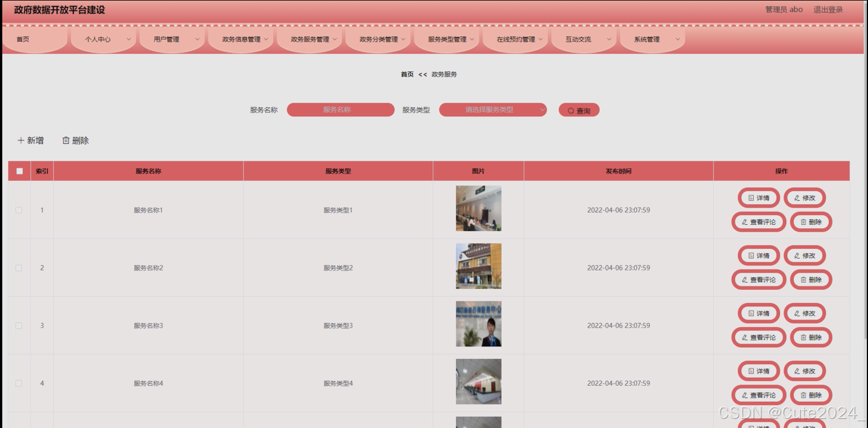View 查看评论 for 服务名称2
This screenshot has height=428, width=868.
[x=758, y=280]
